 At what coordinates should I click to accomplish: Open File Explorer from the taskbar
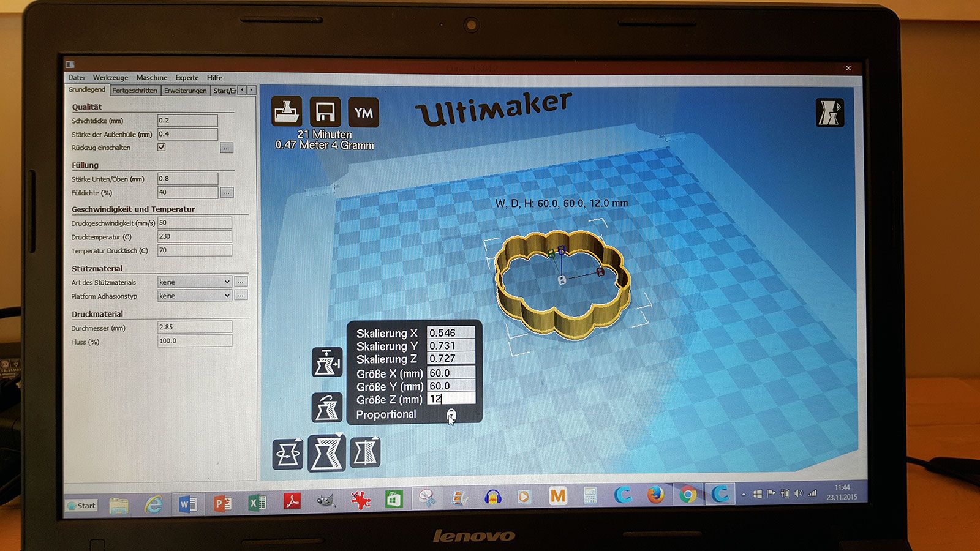[119, 504]
